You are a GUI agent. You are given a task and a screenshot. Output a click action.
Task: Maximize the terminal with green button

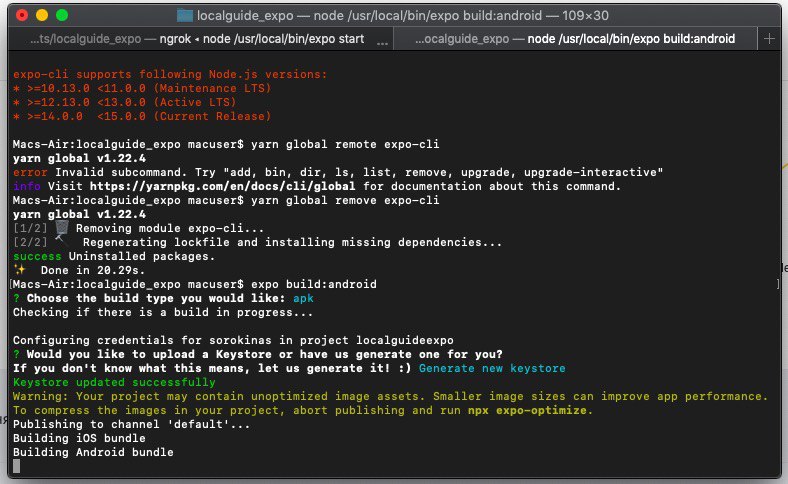(x=62, y=15)
